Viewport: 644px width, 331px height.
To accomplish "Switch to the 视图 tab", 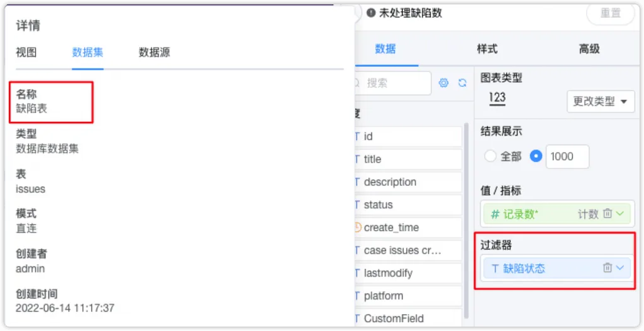I will point(26,53).
